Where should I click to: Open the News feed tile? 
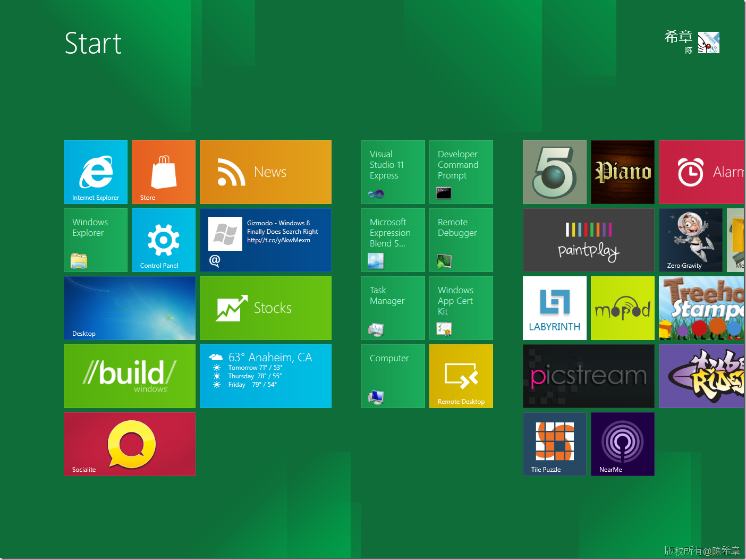pyautogui.click(x=266, y=172)
